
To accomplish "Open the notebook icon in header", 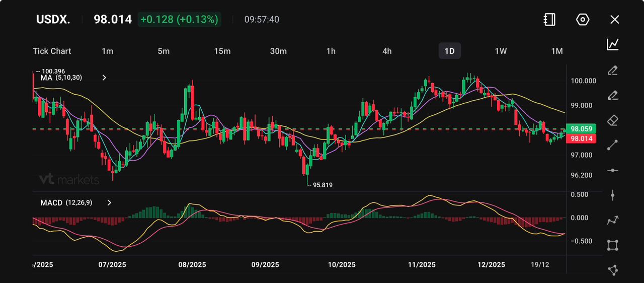I will [549, 20].
